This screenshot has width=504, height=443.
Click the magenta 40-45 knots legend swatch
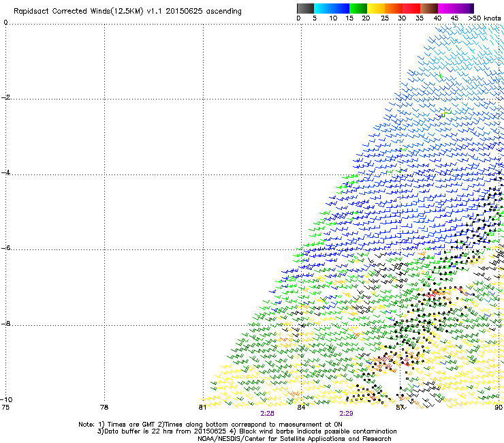coord(447,8)
